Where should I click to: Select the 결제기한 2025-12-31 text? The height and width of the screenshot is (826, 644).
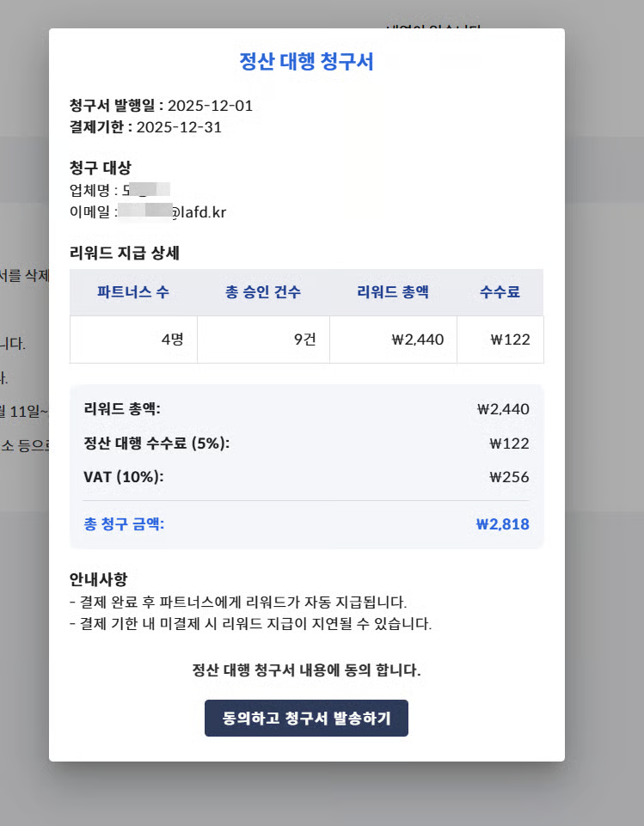(145, 127)
